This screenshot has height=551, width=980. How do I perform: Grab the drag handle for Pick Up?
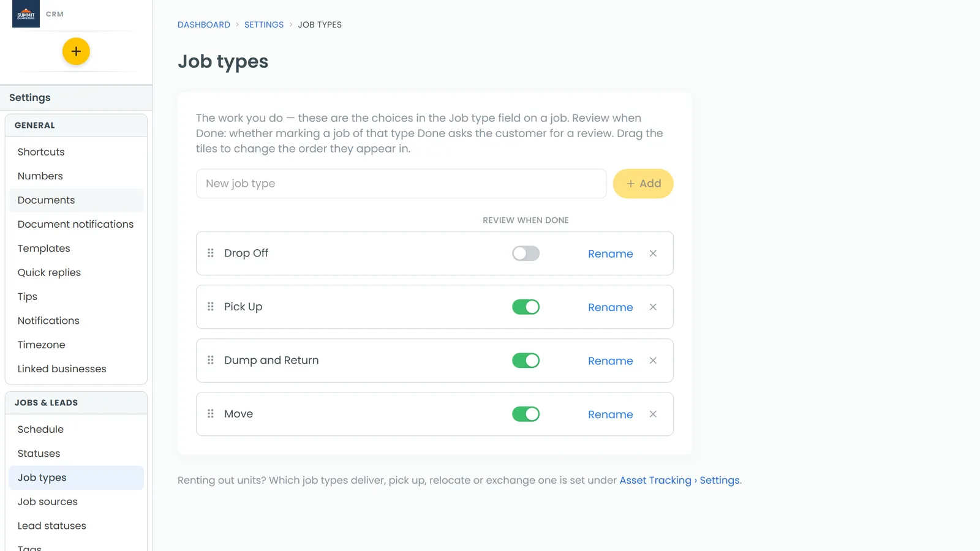[211, 307]
